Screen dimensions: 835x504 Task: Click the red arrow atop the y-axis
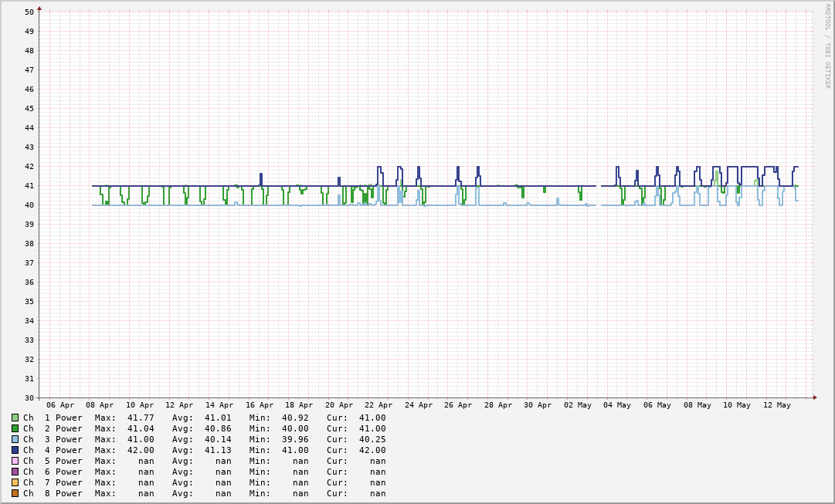39,8
